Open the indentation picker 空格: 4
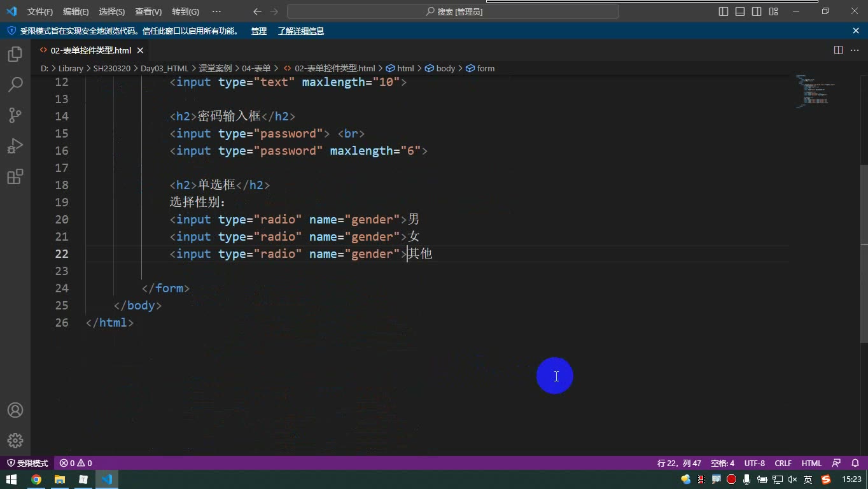The height and width of the screenshot is (489, 868). tap(722, 464)
